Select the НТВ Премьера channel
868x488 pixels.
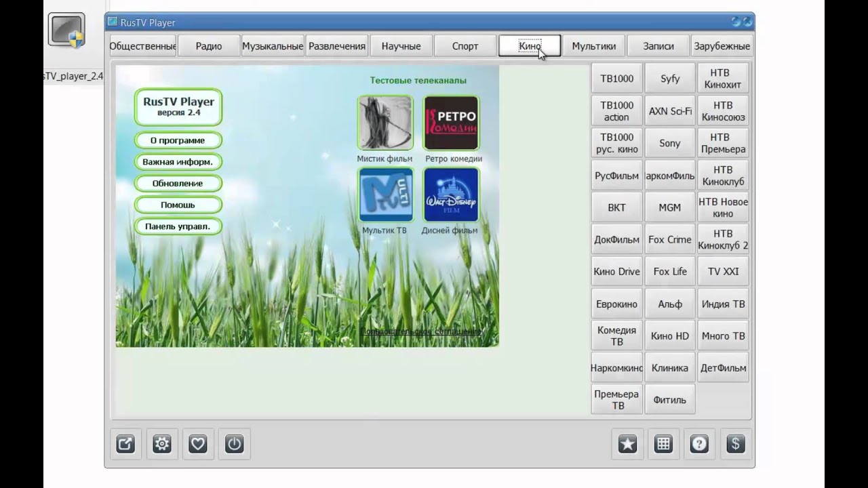pos(724,143)
